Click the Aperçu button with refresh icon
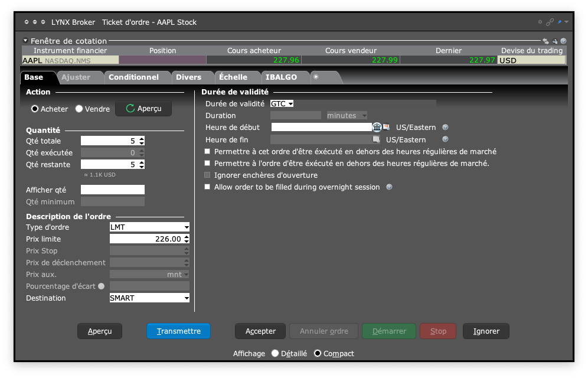Image resolution: width=588 pixels, height=378 pixels. (x=143, y=108)
